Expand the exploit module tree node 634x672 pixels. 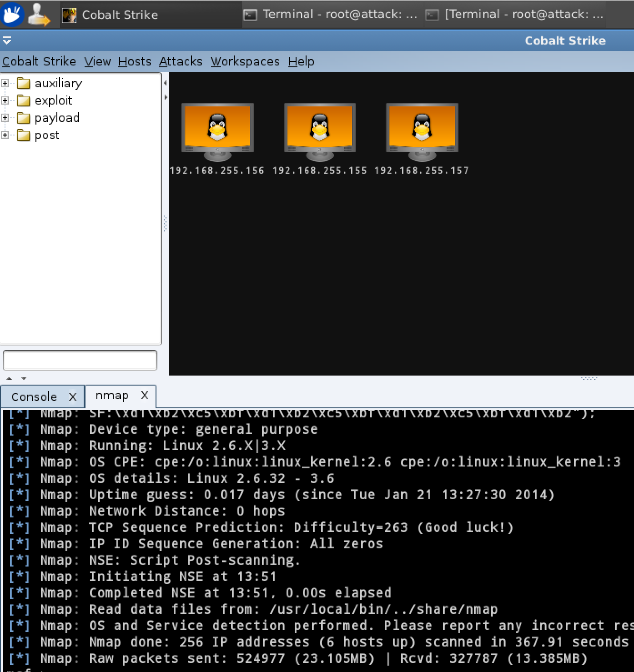[x=5, y=100]
